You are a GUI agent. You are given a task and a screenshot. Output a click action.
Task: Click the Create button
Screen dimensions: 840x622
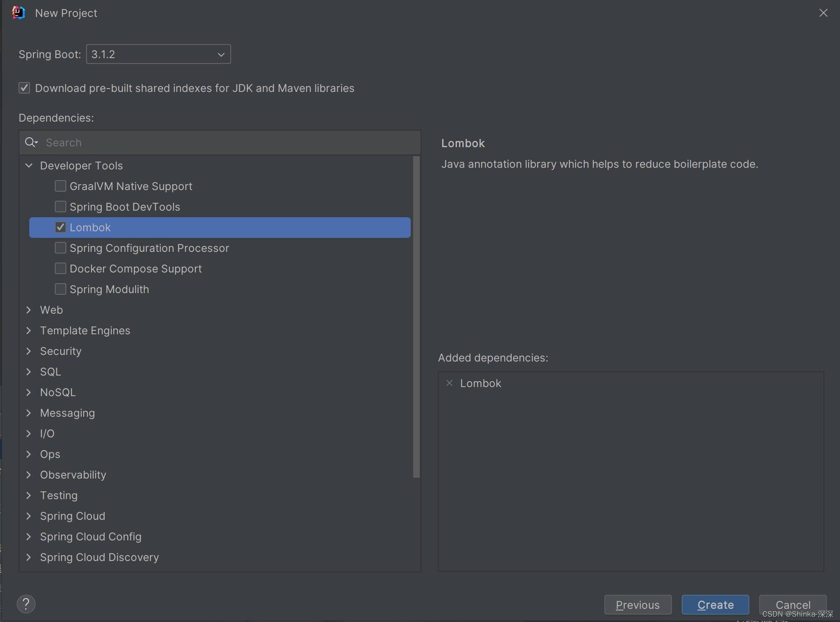coord(716,605)
